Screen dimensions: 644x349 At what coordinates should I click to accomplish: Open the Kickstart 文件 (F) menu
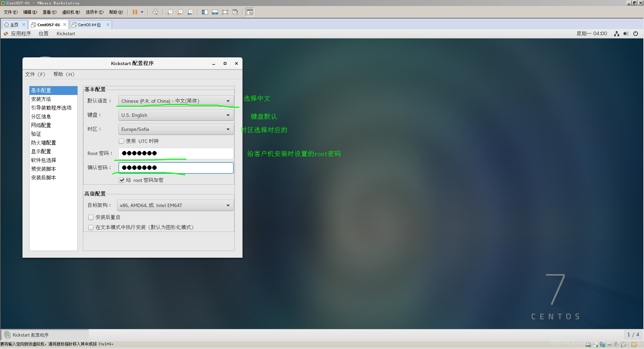point(35,74)
